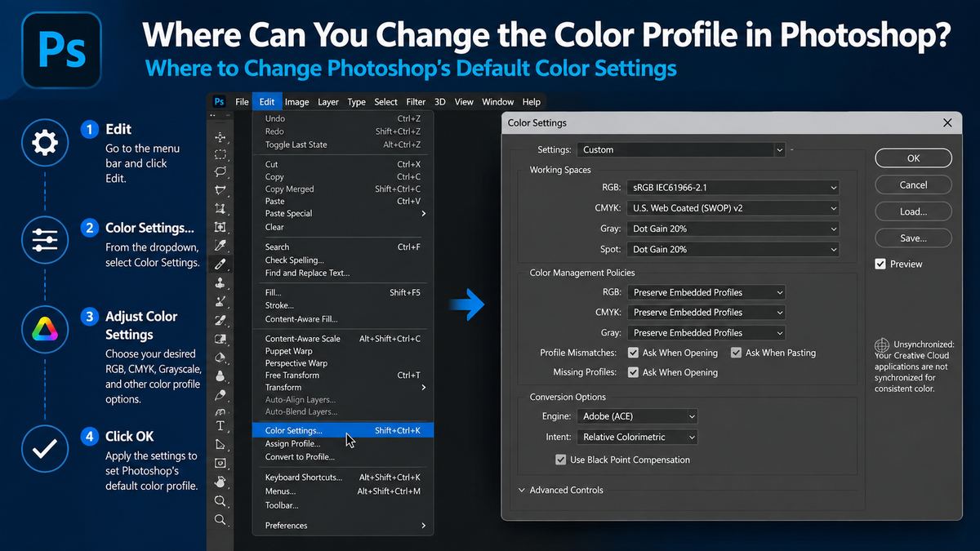Select the Eyedropper tool
The width and height of the screenshot is (980, 551).
(220, 245)
